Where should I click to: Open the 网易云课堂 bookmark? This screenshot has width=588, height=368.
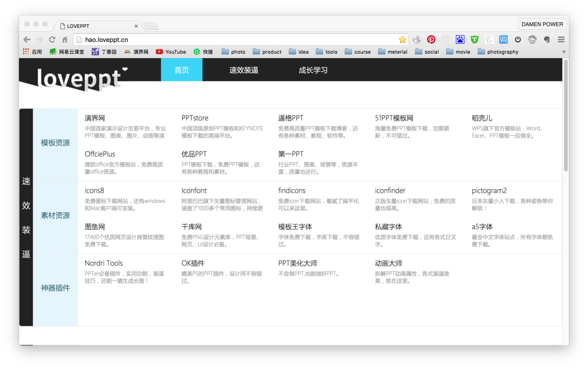[x=67, y=52]
